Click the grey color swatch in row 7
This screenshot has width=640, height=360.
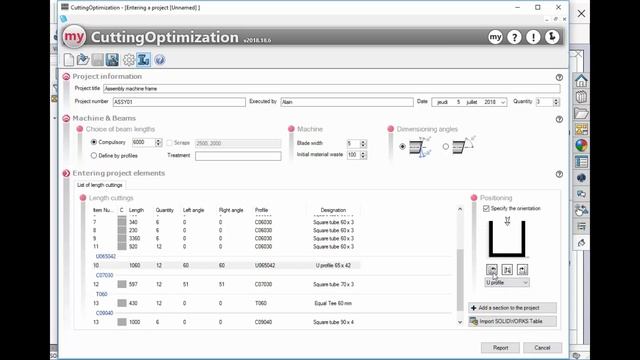[122, 222]
